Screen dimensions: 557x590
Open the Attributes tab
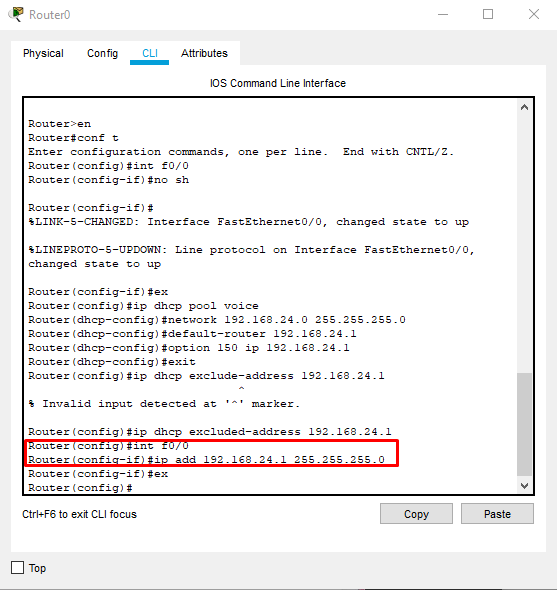(204, 53)
